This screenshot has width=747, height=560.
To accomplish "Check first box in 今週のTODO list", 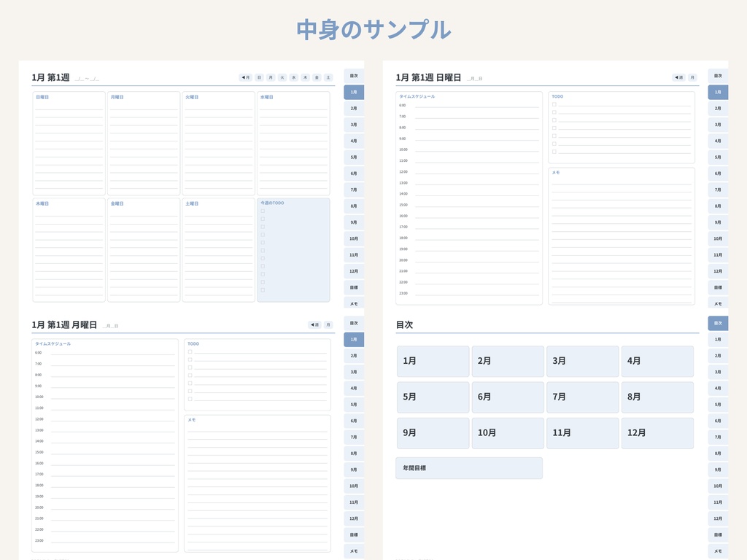I will coord(263,211).
